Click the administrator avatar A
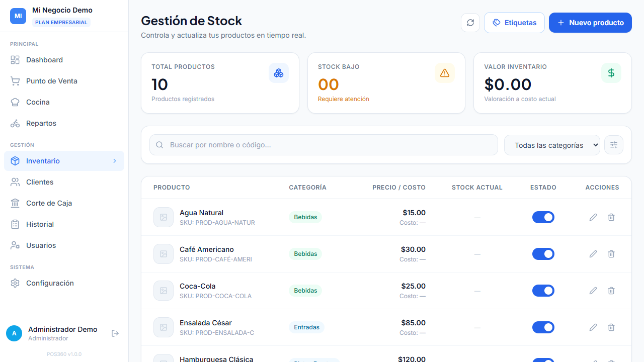Viewport: 644px width, 362px height. [x=14, y=333]
